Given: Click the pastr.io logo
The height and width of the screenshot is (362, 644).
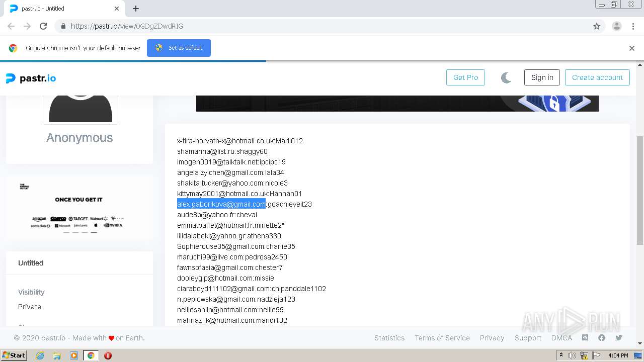Looking at the screenshot, I should coord(31,78).
